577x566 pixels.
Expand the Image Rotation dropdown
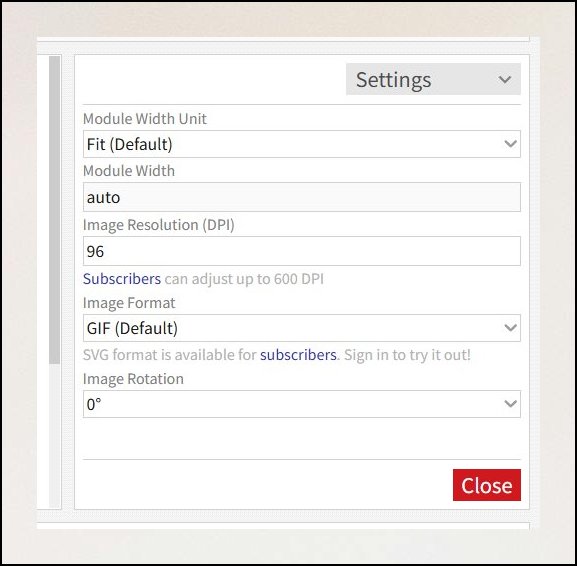302,404
